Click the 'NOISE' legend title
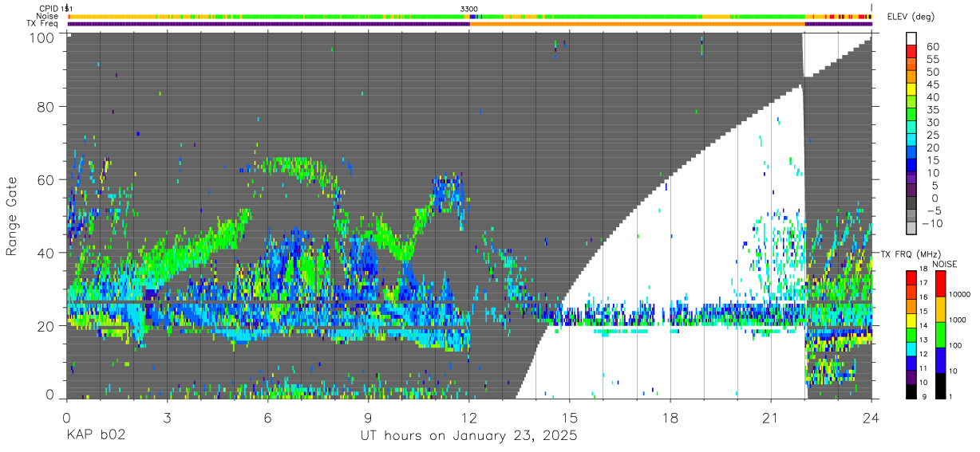Image resolution: width=980 pixels, height=452 pixels. coord(944,263)
